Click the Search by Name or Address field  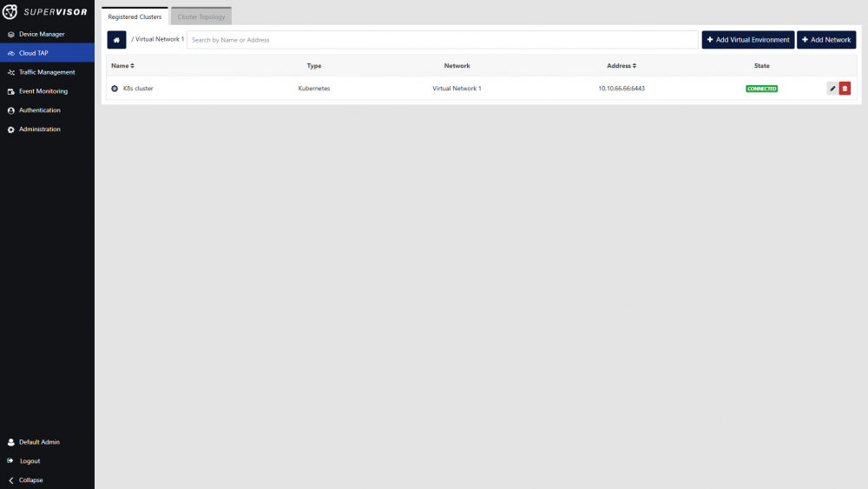(442, 40)
